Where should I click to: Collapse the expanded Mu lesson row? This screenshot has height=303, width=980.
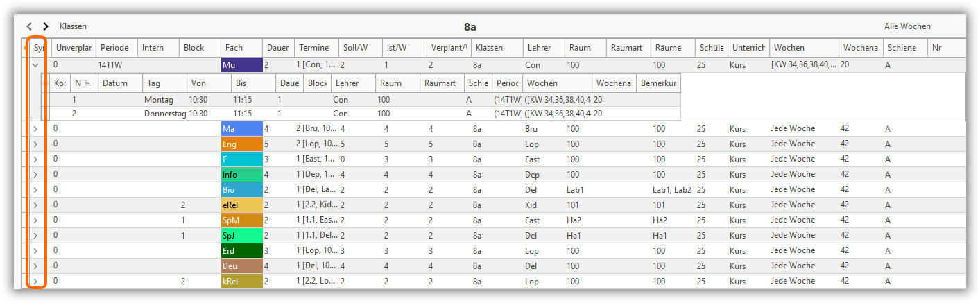click(x=35, y=65)
